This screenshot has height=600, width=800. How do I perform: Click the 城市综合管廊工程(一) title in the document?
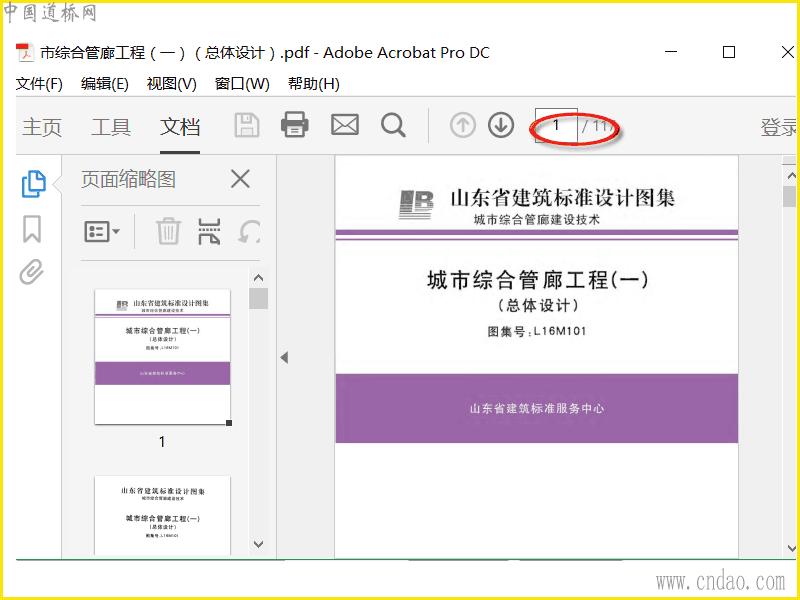click(538, 280)
